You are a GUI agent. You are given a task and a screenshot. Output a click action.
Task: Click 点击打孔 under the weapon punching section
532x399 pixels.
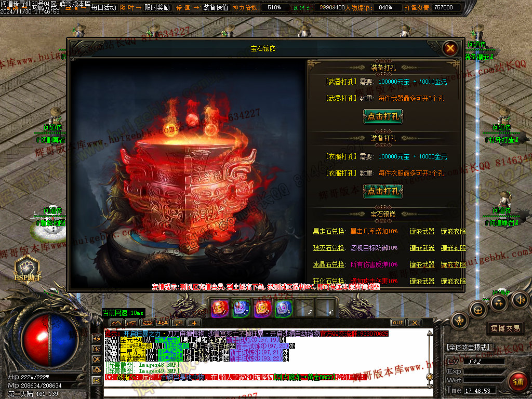tap(383, 116)
